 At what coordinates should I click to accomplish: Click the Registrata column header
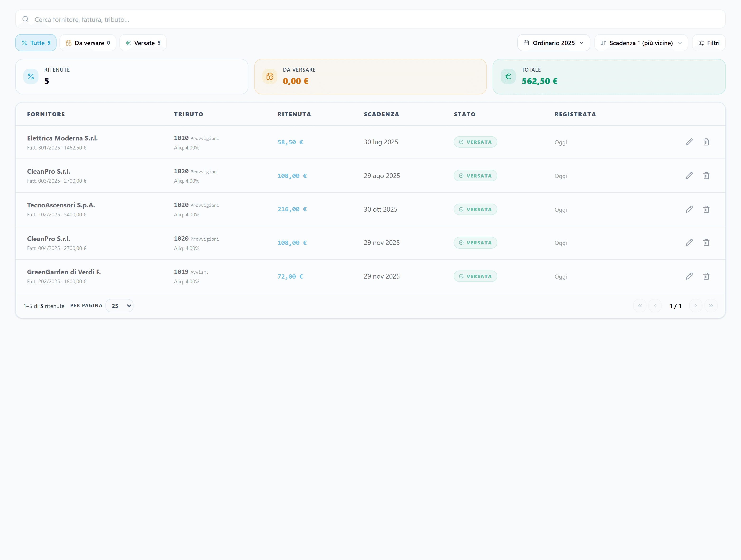(575, 114)
